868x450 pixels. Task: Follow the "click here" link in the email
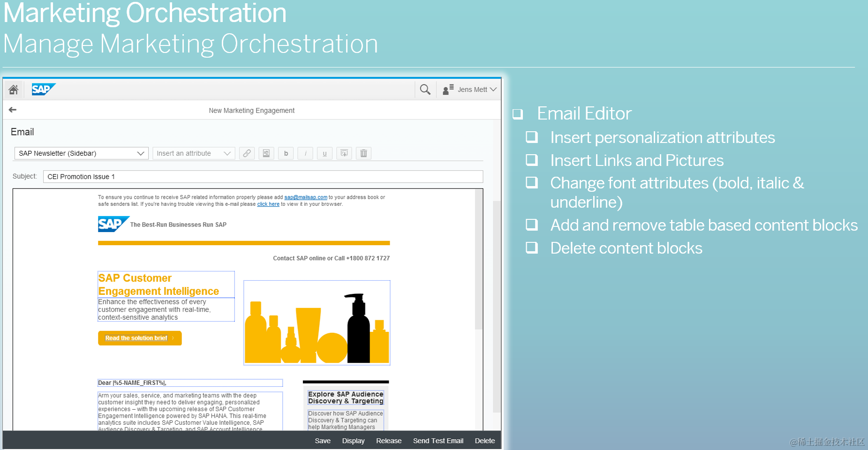click(268, 204)
